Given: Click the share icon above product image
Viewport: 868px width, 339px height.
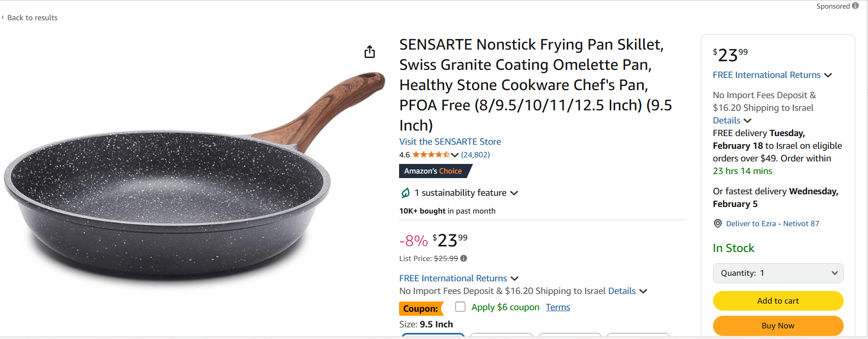Looking at the screenshot, I should [x=370, y=52].
